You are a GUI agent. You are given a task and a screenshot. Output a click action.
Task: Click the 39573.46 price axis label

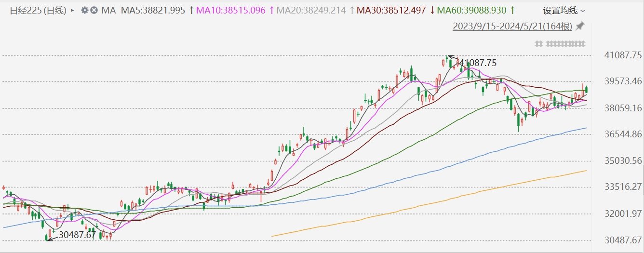point(623,81)
